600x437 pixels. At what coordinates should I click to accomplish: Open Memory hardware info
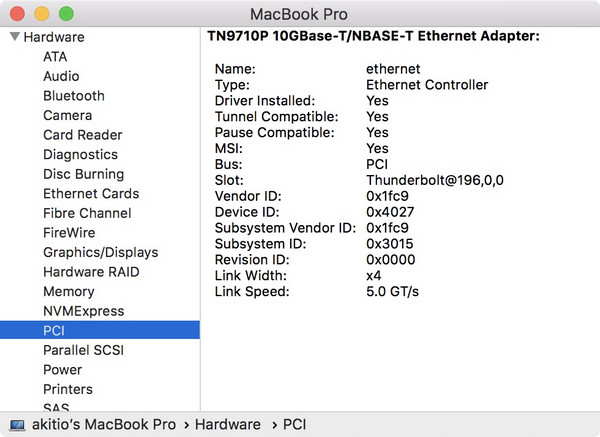pyautogui.click(x=68, y=291)
